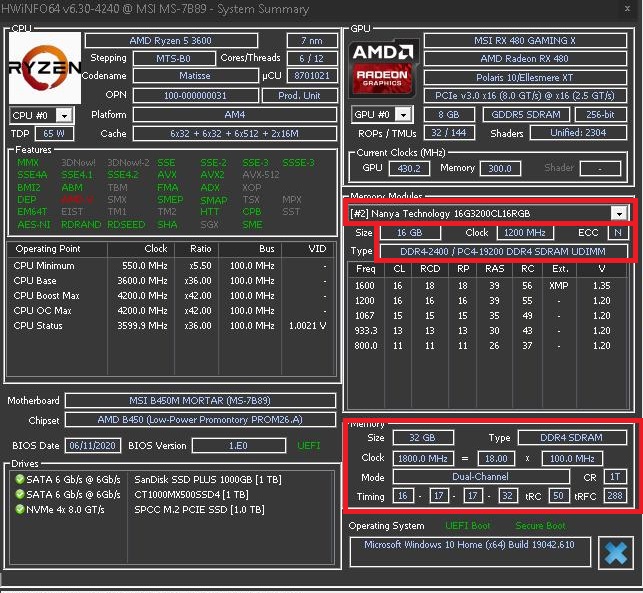Click the BIOS version 1.E0 field
Viewport: 643px width, 593px height.
(x=239, y=445)
